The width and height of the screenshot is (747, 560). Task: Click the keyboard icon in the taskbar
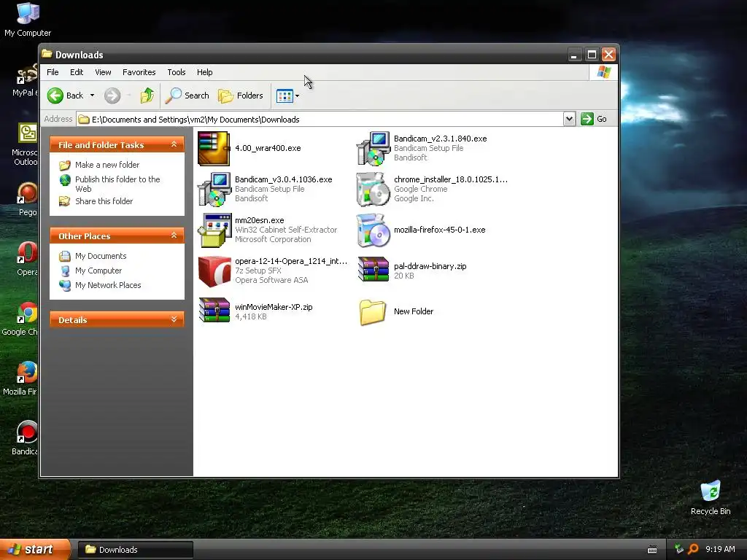click(652, 550)
